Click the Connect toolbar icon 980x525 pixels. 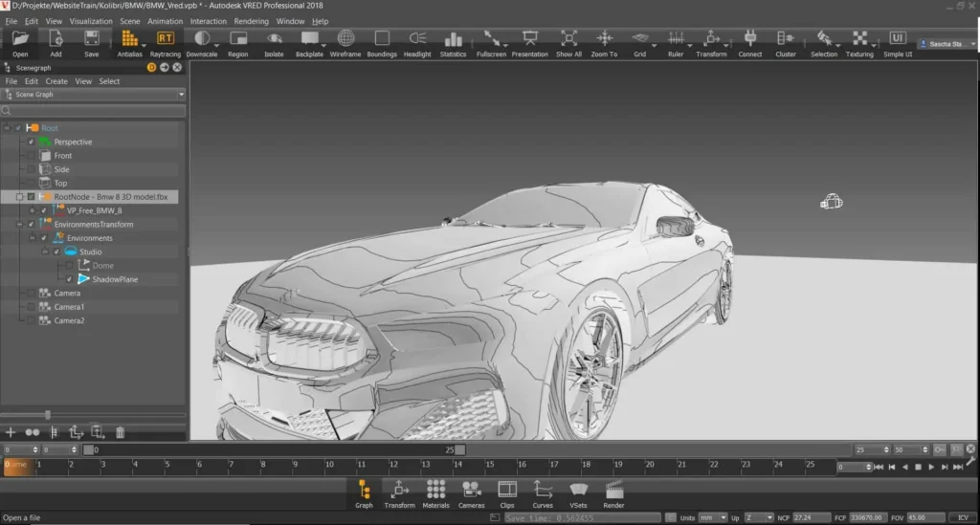750,38
